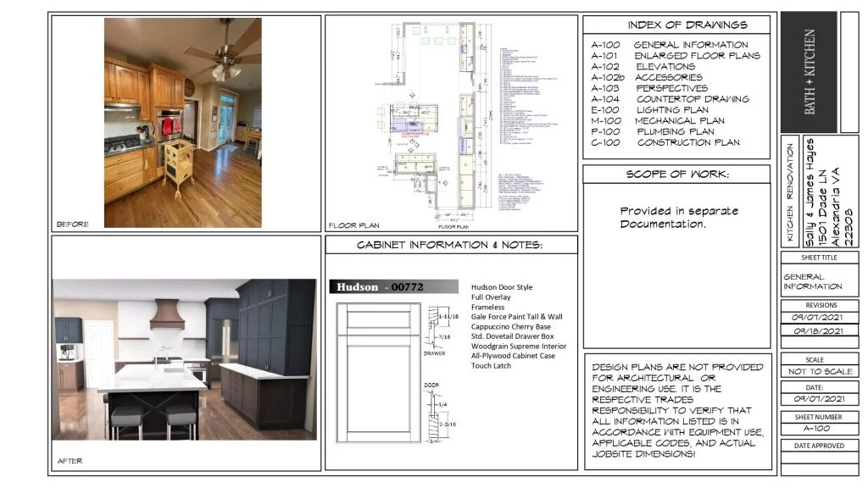
Task: Click the 'GENERAL INFORMATION' sheet title value
Action: coord(812,281)
